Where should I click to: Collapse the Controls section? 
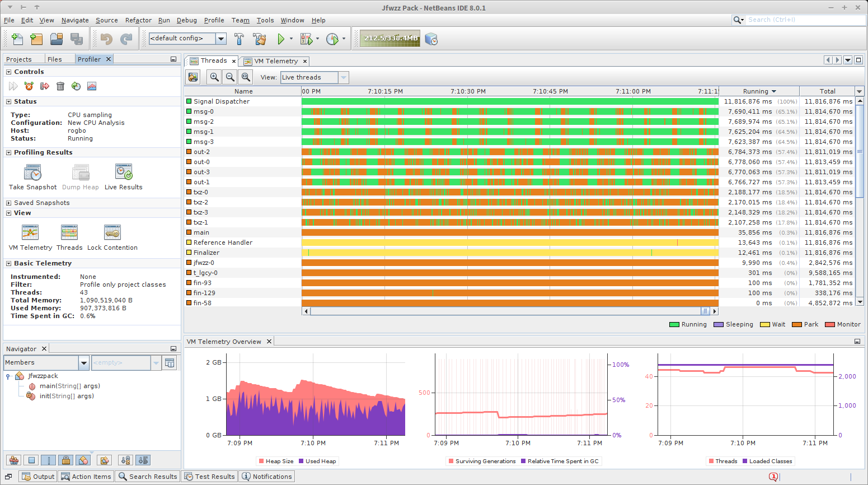tap(8, 72)
